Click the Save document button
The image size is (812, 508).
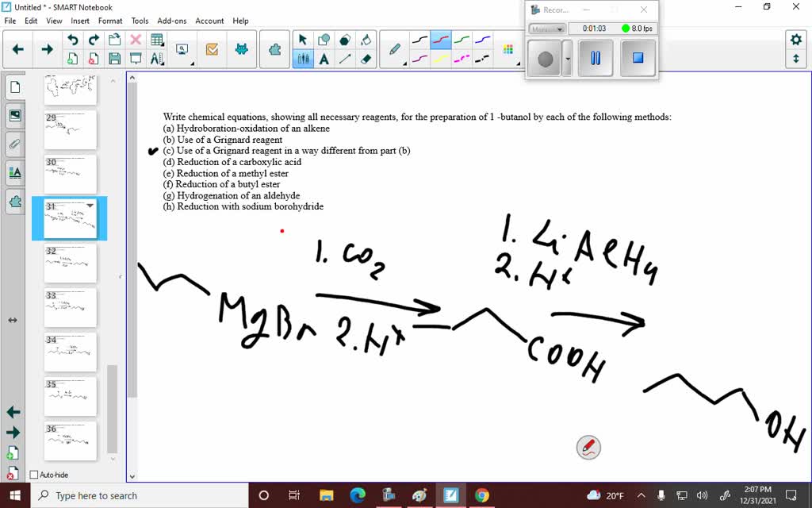[115, 58]
